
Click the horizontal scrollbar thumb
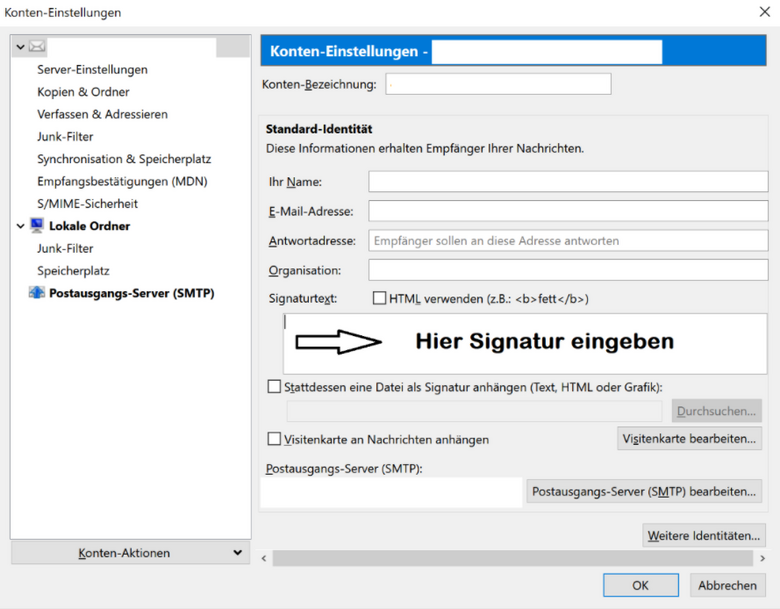[512, 558]
